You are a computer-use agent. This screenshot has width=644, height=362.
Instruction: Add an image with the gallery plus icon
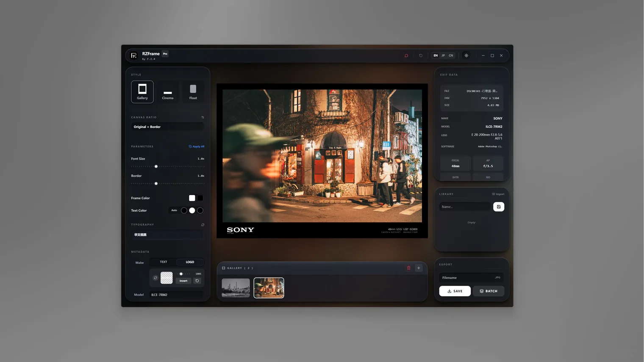pos(419,268)
